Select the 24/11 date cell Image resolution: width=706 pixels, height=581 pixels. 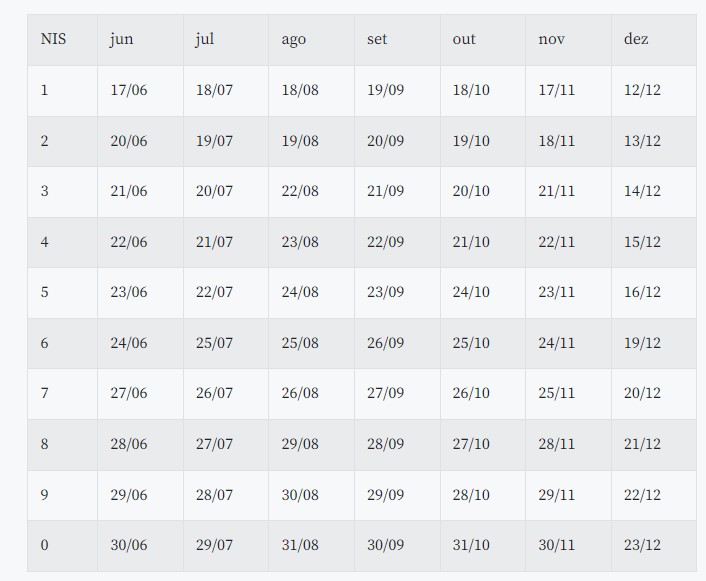[x=556, y=343]
